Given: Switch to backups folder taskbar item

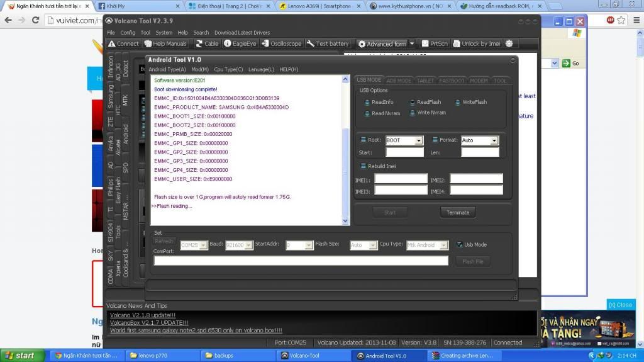Looking at the screenshot, I should tap(237, 356).
